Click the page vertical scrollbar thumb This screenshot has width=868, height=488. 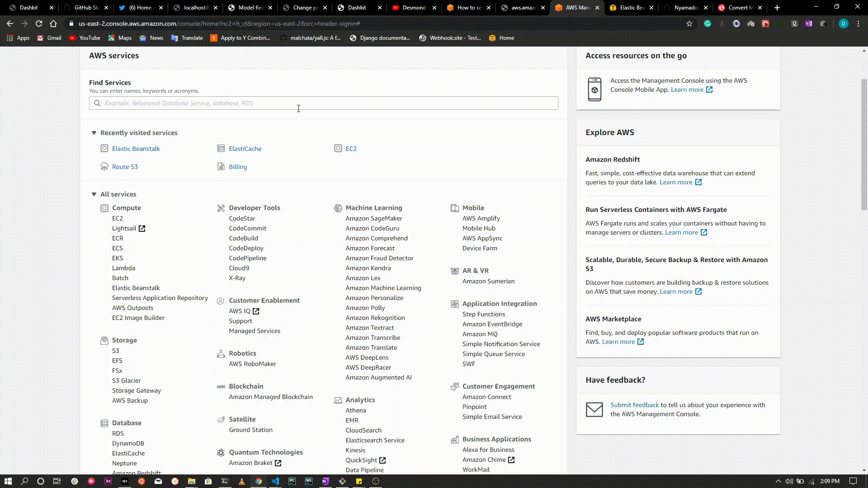click(863, 145)
